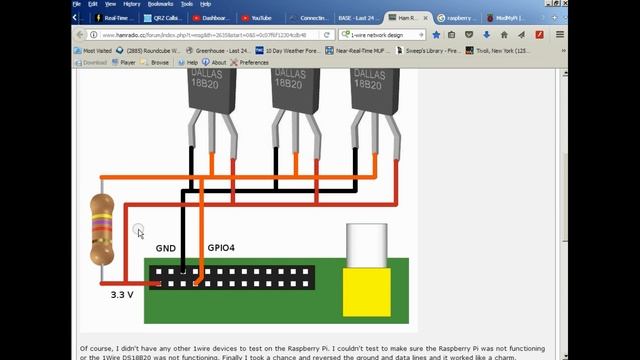Expand hidden bookmarks with chevron
640x360 pixels.
[563, 51]
